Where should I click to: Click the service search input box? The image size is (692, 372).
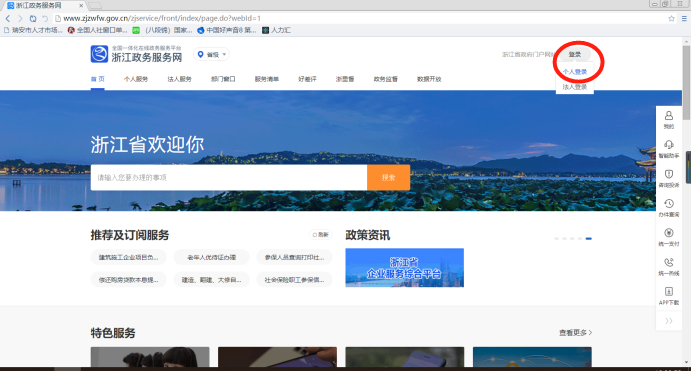(229, 177)
